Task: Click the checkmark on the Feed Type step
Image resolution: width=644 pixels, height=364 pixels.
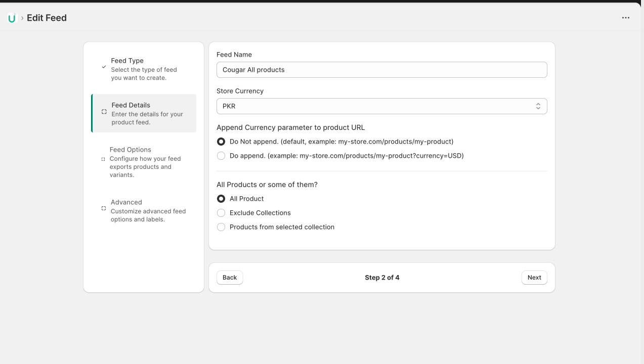Action: point(104,66)
